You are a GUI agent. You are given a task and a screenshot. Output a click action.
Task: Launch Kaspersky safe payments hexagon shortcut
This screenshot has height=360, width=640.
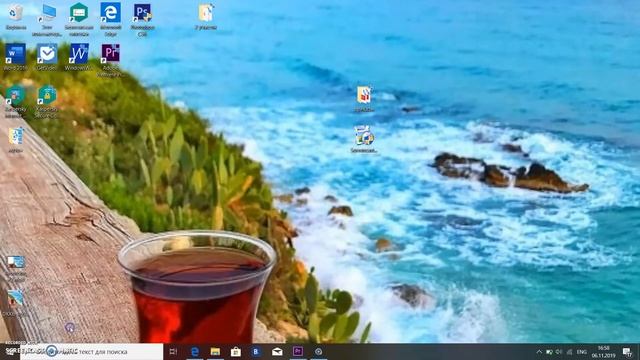[x=78, y=13]
